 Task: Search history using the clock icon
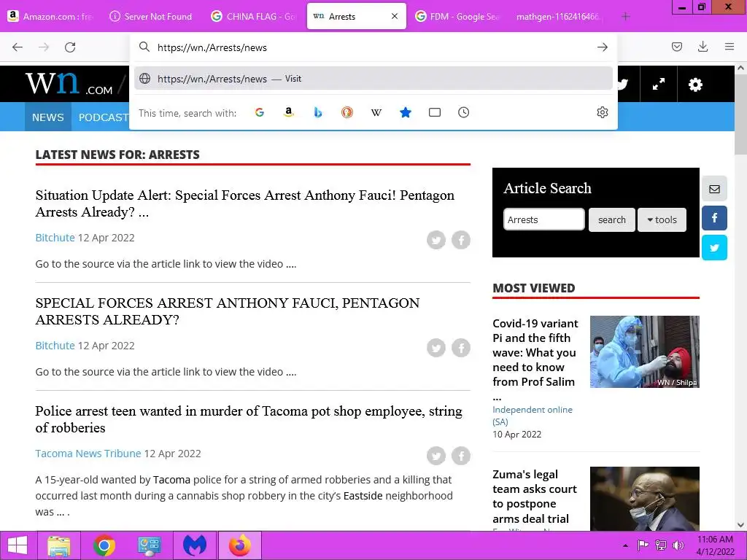(463, 112)
